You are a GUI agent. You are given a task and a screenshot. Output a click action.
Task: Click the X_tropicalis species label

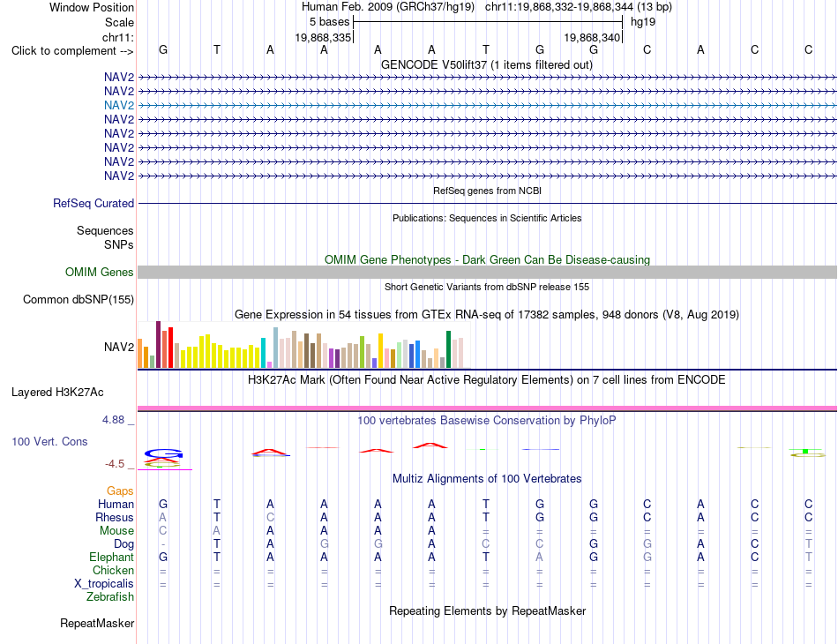[104, 584]
